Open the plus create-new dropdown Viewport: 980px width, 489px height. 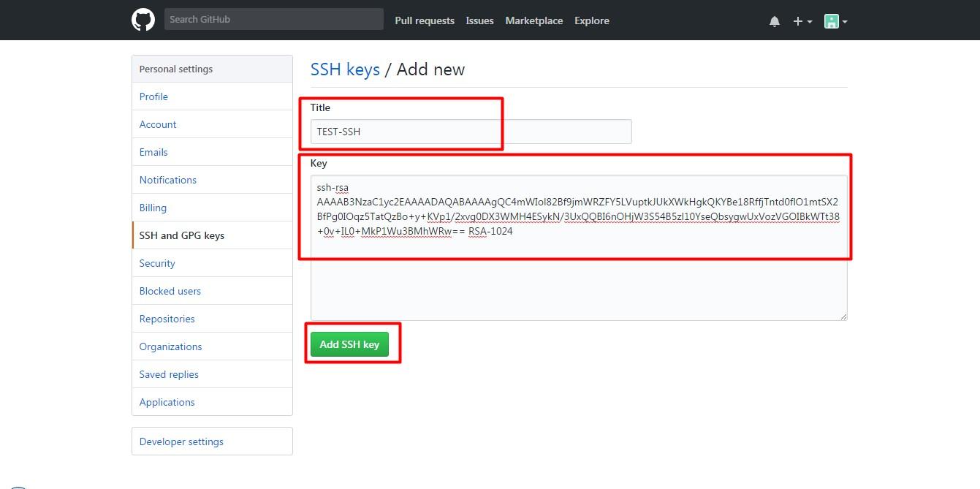[x=802, y=21]
